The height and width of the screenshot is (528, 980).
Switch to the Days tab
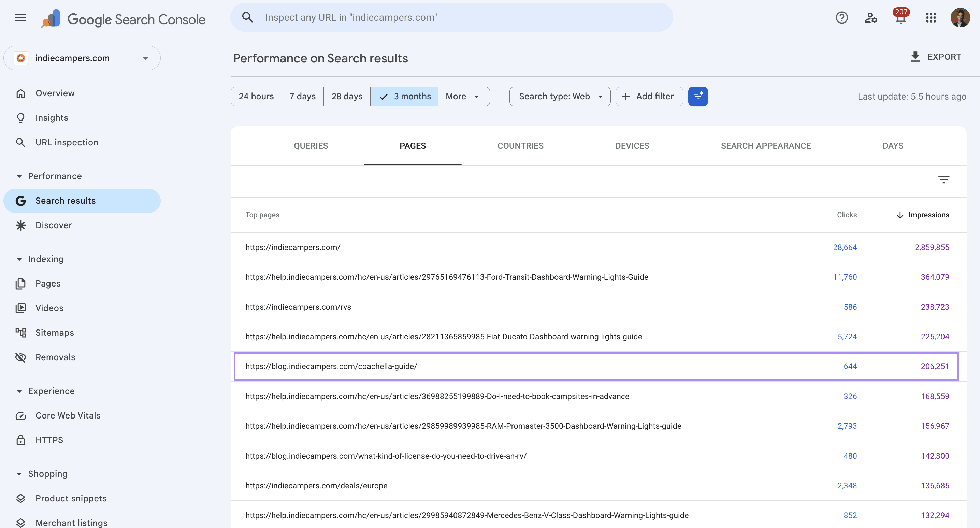click(893, 146)
